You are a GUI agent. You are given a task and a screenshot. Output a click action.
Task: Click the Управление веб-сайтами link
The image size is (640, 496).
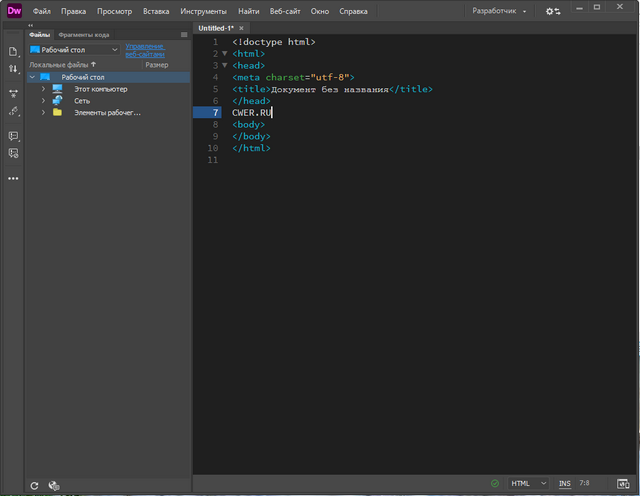pos(145,49)
